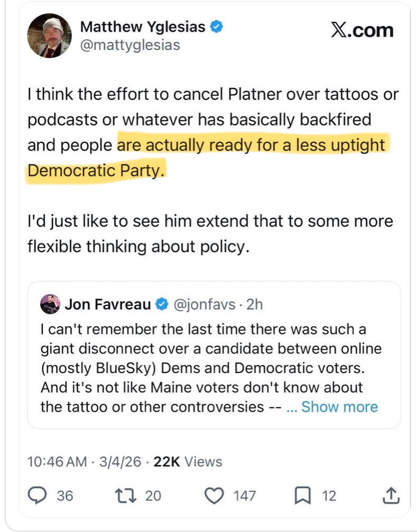Open the @mattyglesias handle link
The height and width of the screenshot is (532, 417).
click(129, 45)
